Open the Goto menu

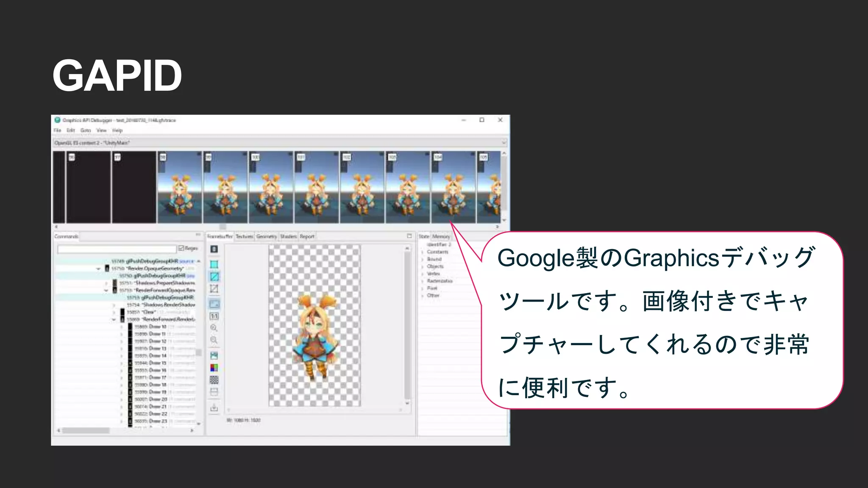tap(86, 130)
